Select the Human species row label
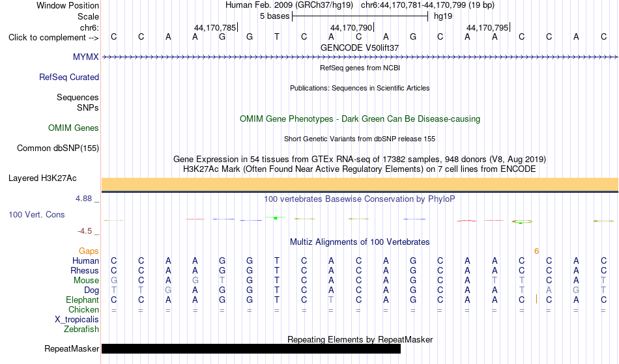619x364 pixels. pos(85,260)
